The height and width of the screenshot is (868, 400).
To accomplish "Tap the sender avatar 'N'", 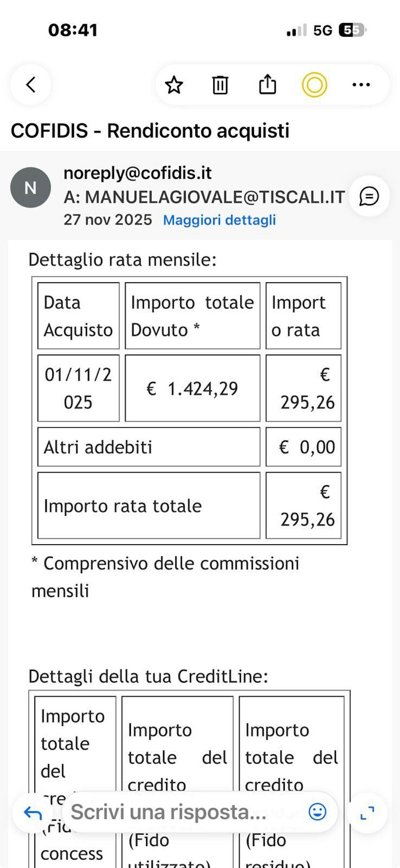I will [x=30, y=188].
